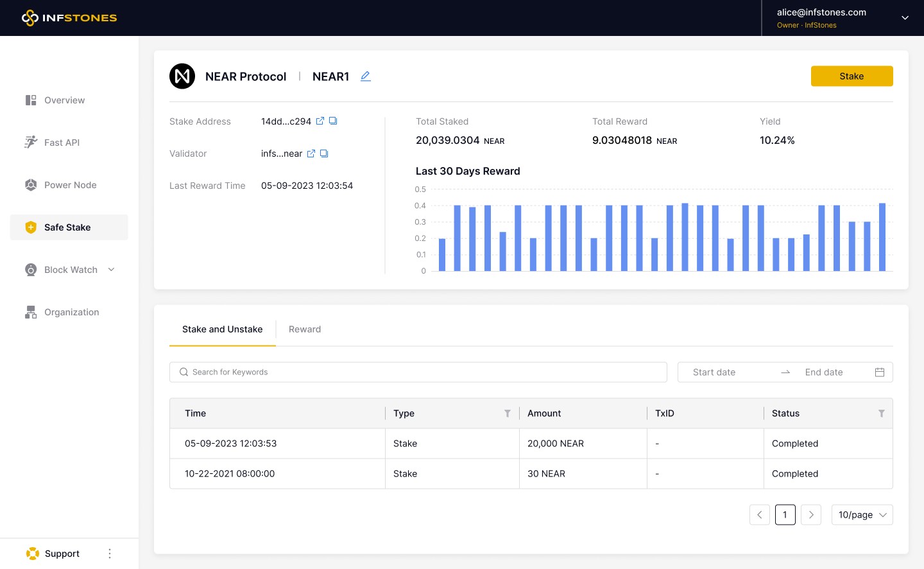Click the Block Watch icon
The width and height of the screenshot is (924, 569).
[x=31, y=270]
